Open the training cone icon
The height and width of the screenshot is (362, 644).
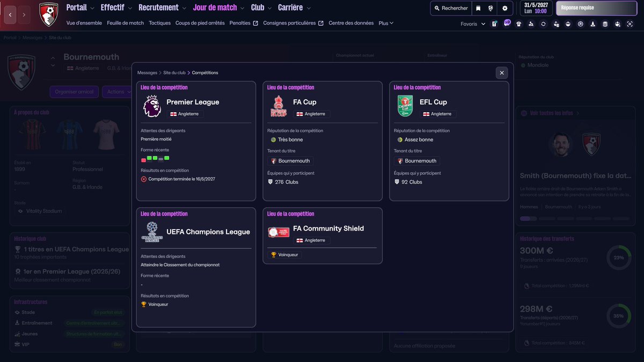click(592, 24)
